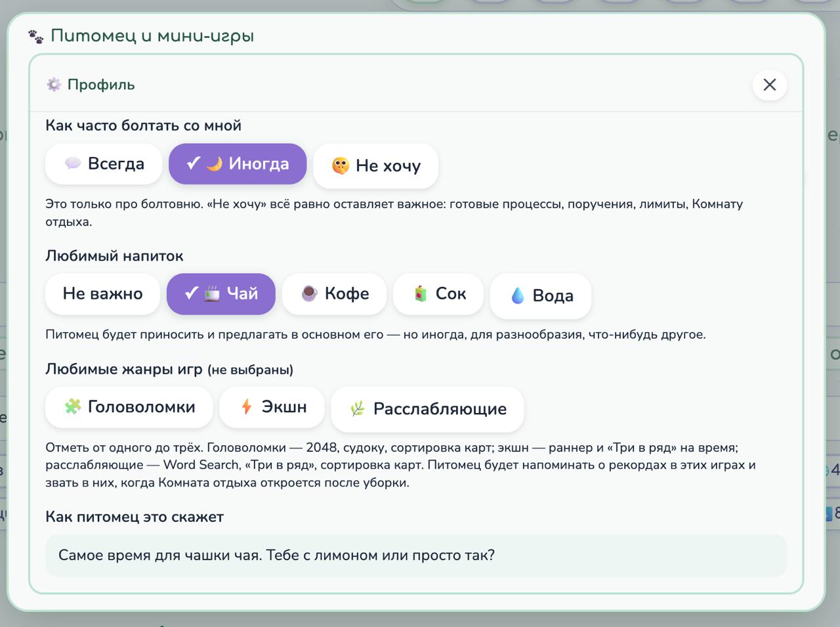Click the "(не выбраны)" status text
Screen dimensions: 840x627
tap(250, 370)
